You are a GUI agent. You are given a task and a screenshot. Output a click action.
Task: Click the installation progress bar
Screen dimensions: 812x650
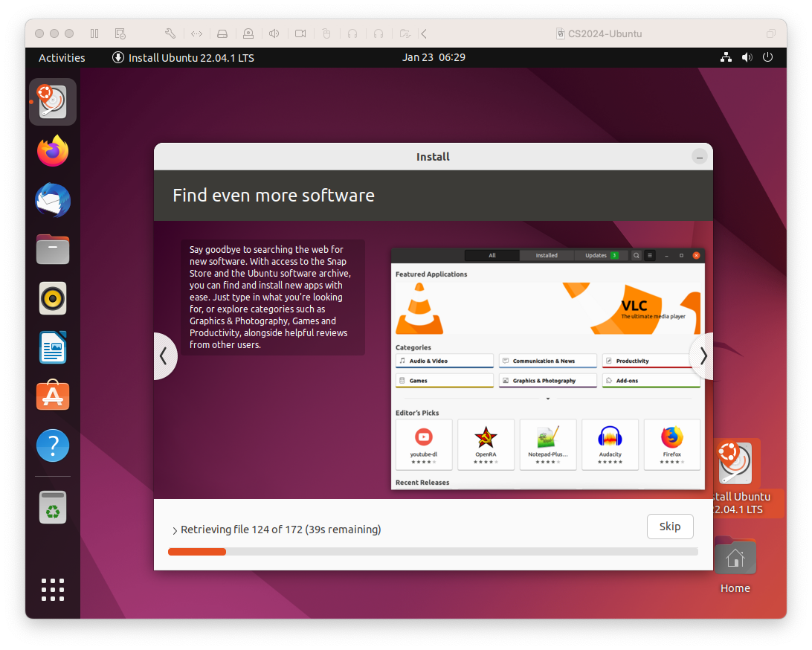[x=433, y=552]
